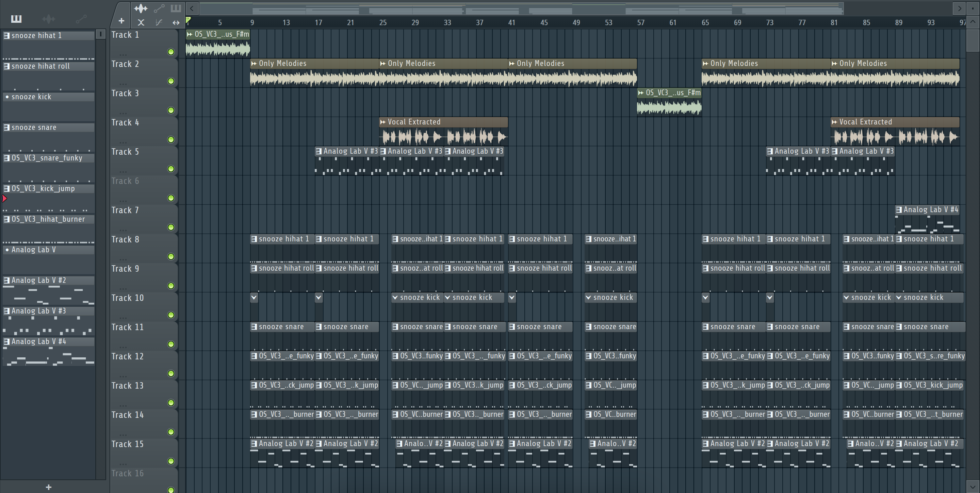This screenshot has height=493, width=980.
Task: Click the X-shaped crossfade icon above the tracks
Action: point(141,22)
